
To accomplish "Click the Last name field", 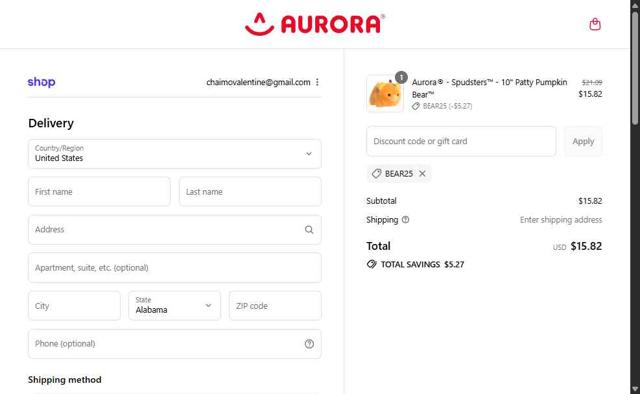I will point(250,191).
